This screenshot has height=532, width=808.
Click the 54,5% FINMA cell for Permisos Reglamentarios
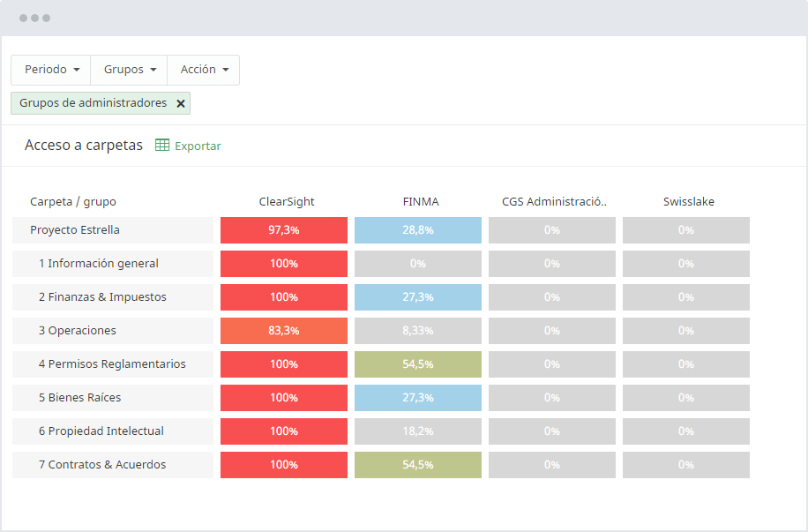(418, 364)
